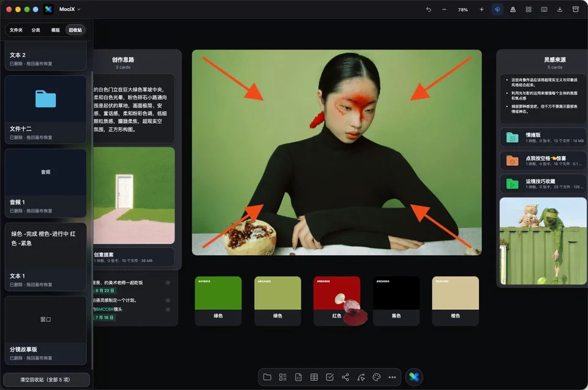Open the 运镜技巧收藏 folder card

click(x=543, y=184)
